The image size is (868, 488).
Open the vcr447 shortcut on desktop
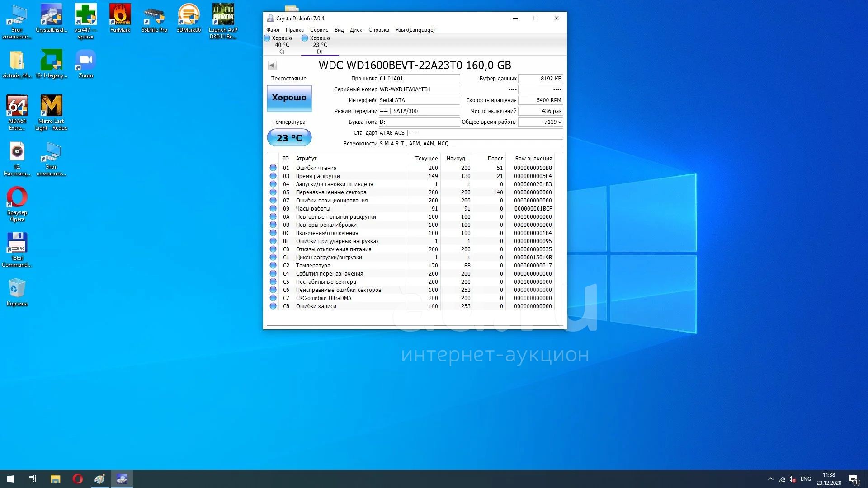click(x=85, y=21)
